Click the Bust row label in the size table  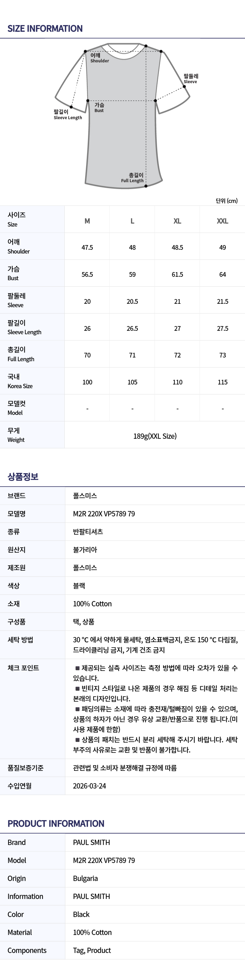pyautogui.click(x=13, y=273)
